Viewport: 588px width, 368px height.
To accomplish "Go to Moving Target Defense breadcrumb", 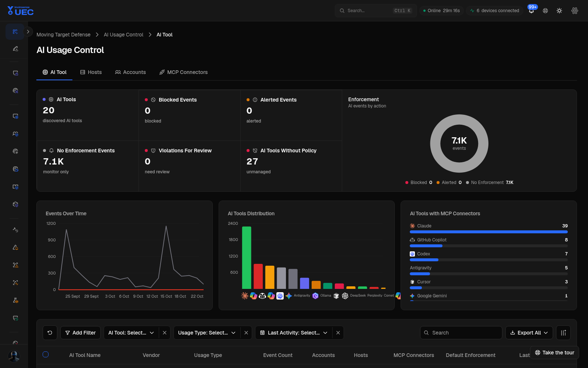I will click(63, 35).
